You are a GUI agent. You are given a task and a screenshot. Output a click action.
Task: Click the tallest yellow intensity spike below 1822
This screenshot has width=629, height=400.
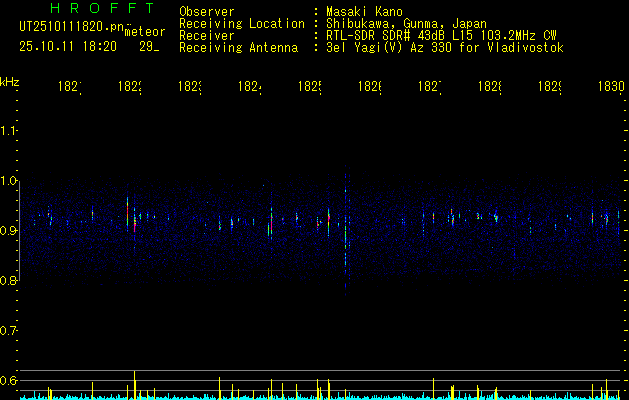pos(134,385)
